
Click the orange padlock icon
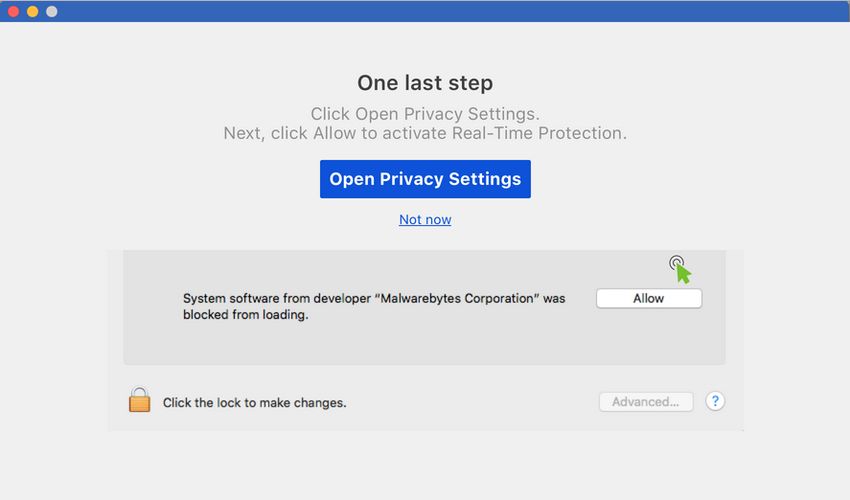[x=139, y=400]
